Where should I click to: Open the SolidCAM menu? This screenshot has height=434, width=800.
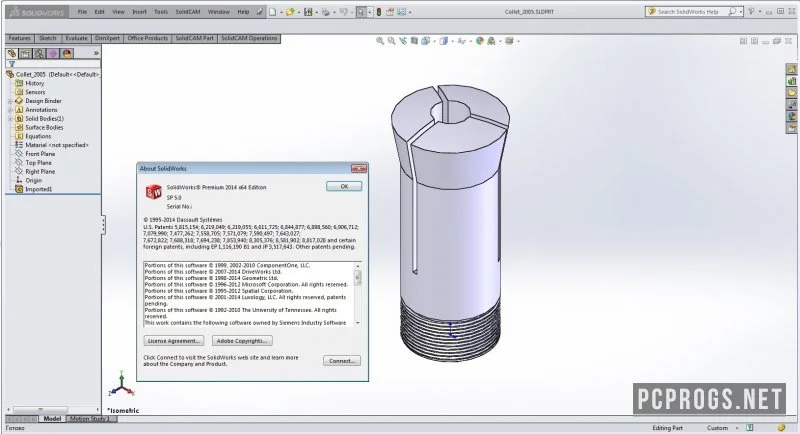[x=188, y=12]
